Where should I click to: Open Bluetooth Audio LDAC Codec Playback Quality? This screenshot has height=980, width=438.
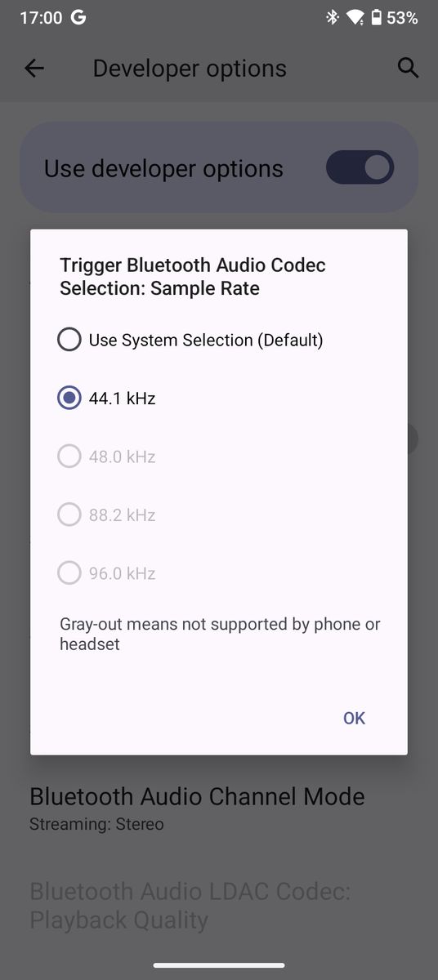point(190,905)
